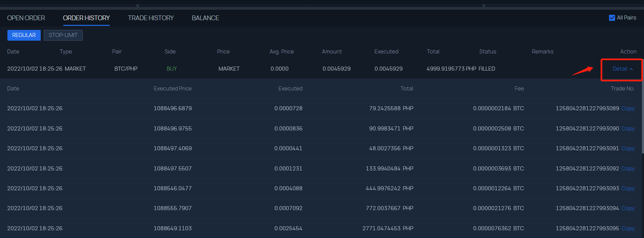Select the ORDER HISTORY tab
Image resolution: width=644 pixels, height=238 pixels.
click(86, 18)
